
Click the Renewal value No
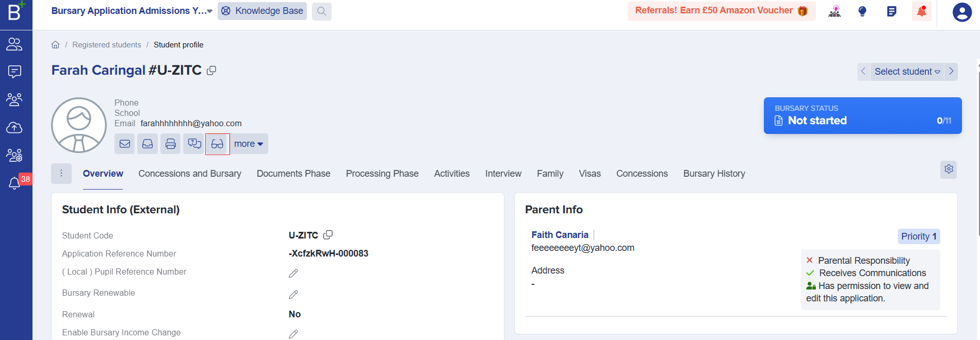pyautogui.click(x=295, y=314)
